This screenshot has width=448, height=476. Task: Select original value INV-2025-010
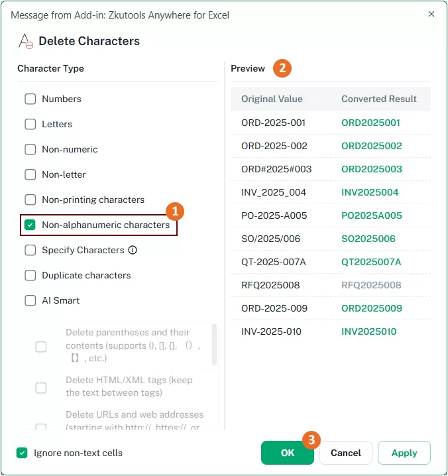(x=271, y=331)
